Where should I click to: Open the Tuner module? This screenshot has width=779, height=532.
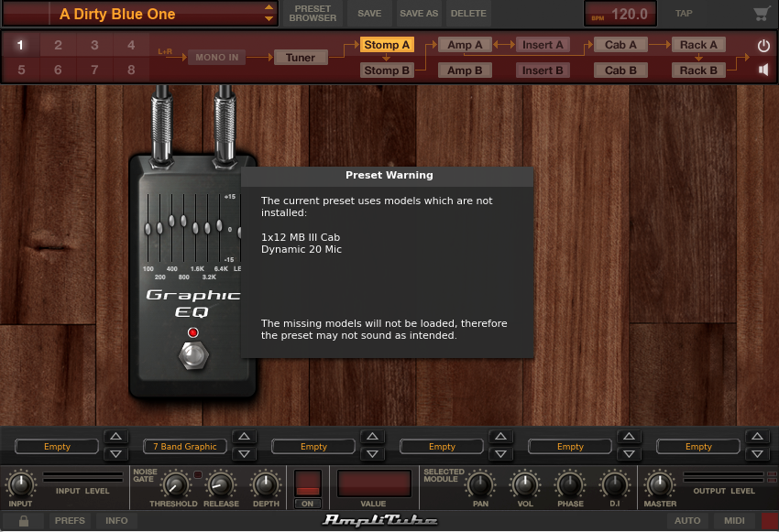pyautogui.click(x=300, y=58)
